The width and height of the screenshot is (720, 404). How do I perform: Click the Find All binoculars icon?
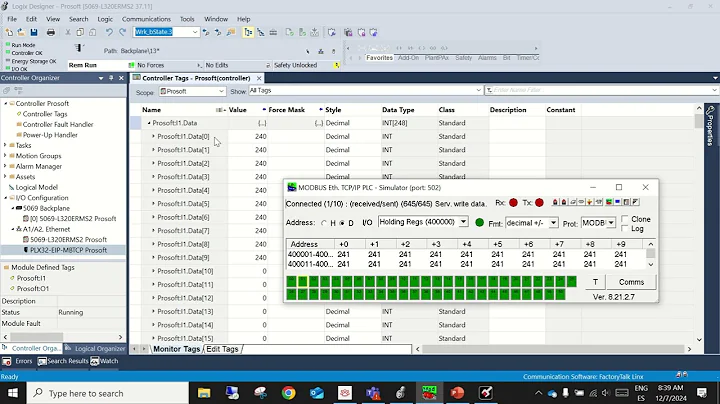(x=231, y=32)
